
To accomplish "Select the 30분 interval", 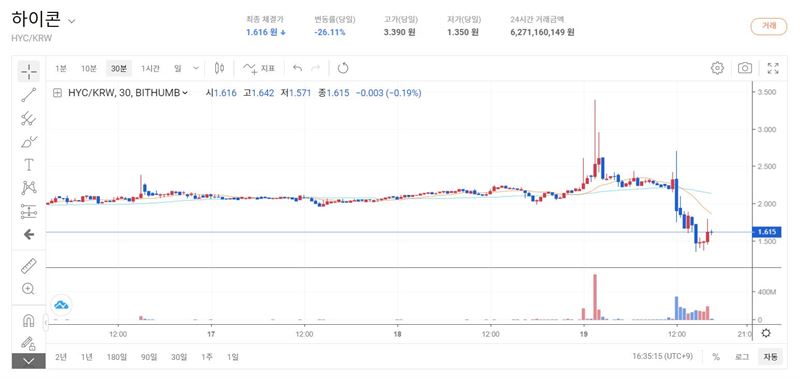I will tap(119, 68).
